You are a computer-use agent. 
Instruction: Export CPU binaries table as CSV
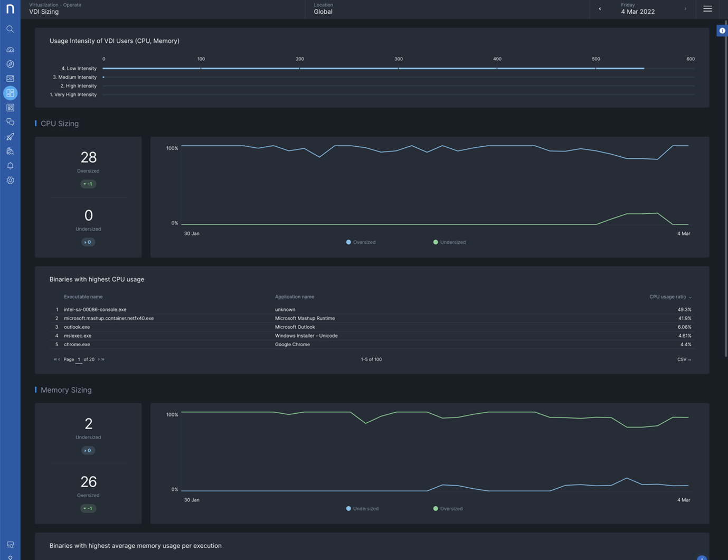684,359
